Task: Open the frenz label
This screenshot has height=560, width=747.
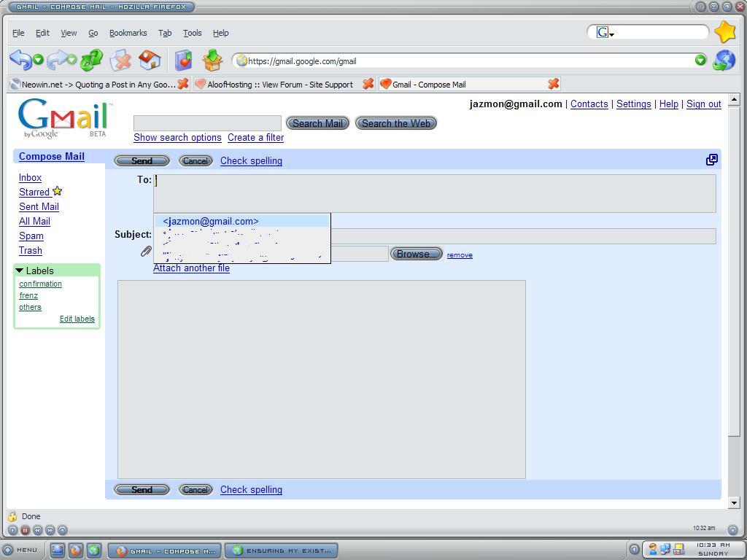Action: pyautogui.click(x=28, y=296)
